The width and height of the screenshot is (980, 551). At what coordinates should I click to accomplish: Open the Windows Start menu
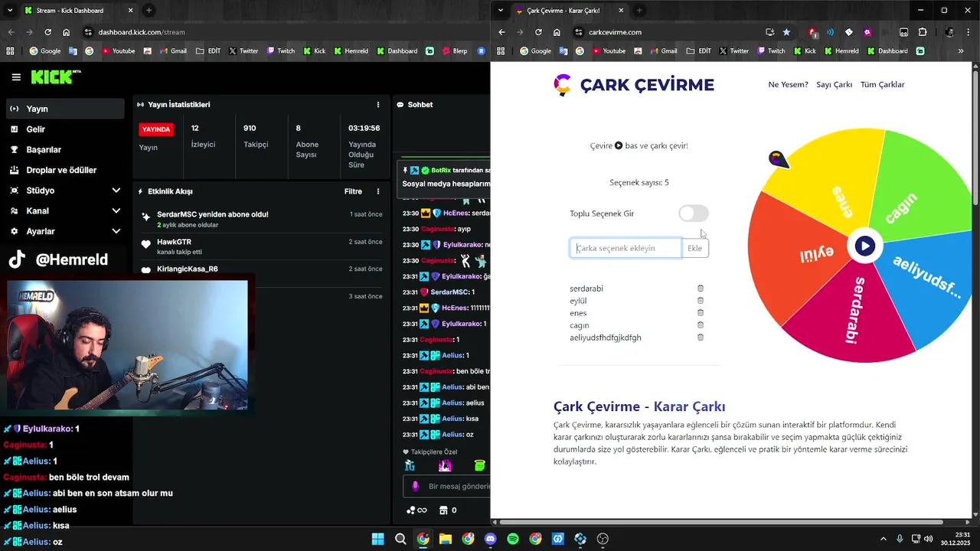click(377, 539)
